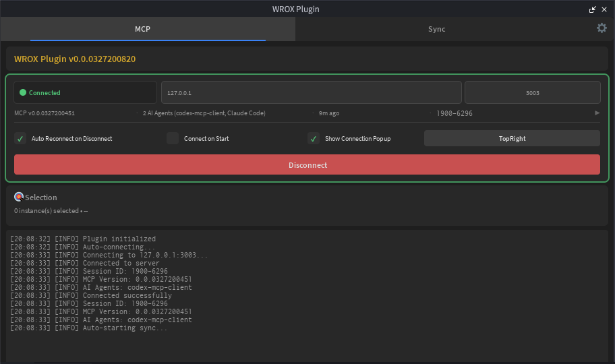615x364 pixels.
Task: Select the MCP tab
Action: [142, 29]
